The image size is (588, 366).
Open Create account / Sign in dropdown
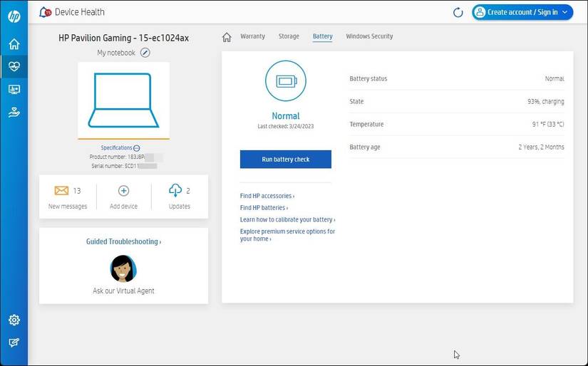(x=522, y=12)
